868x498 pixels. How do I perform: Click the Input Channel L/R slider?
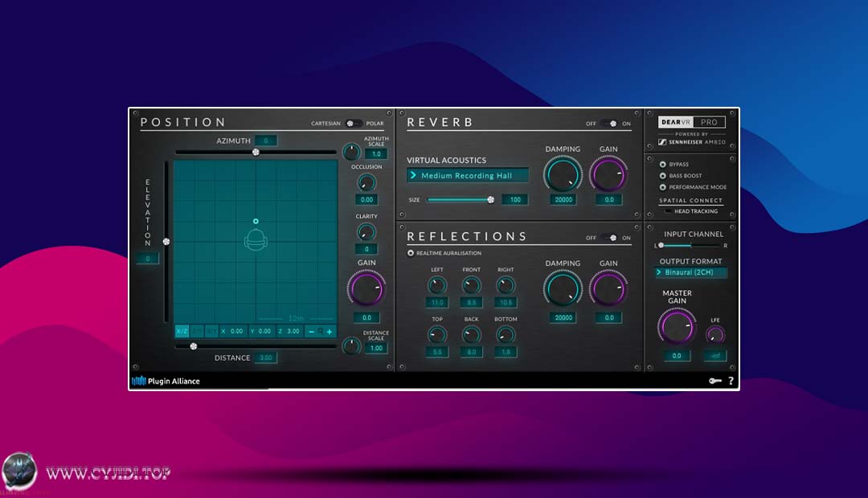click(x=690, y=245)
